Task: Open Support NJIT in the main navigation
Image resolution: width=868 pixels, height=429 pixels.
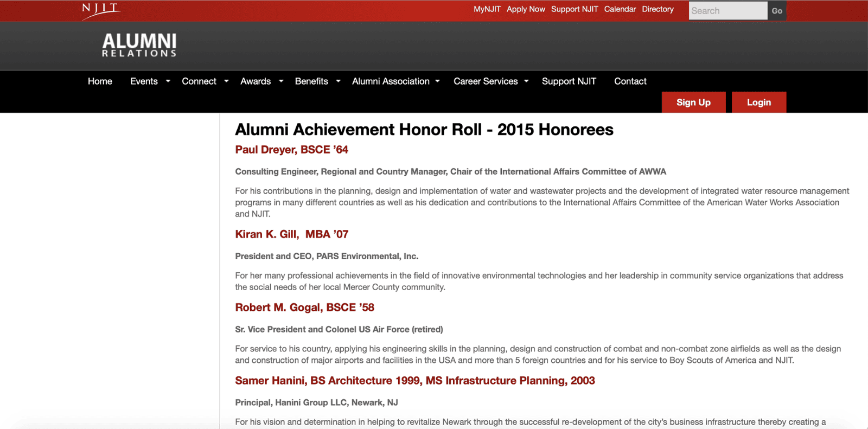Action: [569, 81]
